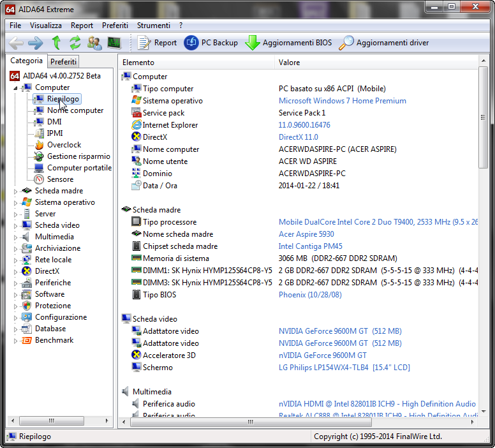Expand the Benchmark tree node
Viewport: 495px width, 448px height.
[15, 341]
